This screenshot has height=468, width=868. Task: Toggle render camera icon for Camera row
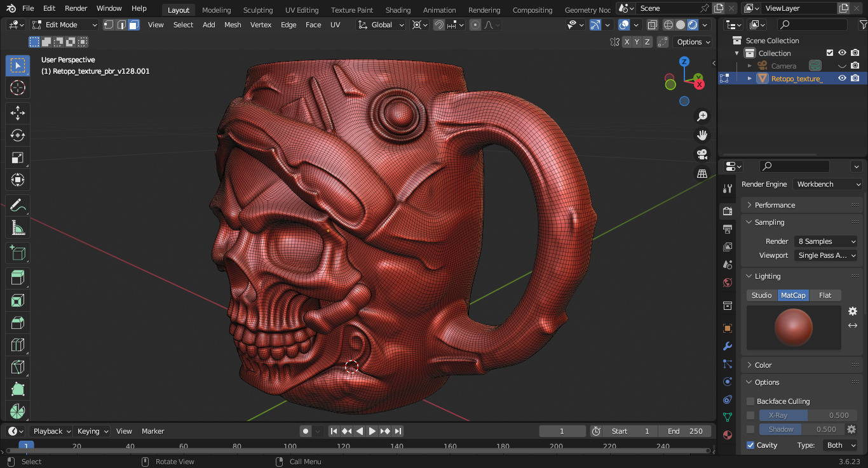coord(855,65)
